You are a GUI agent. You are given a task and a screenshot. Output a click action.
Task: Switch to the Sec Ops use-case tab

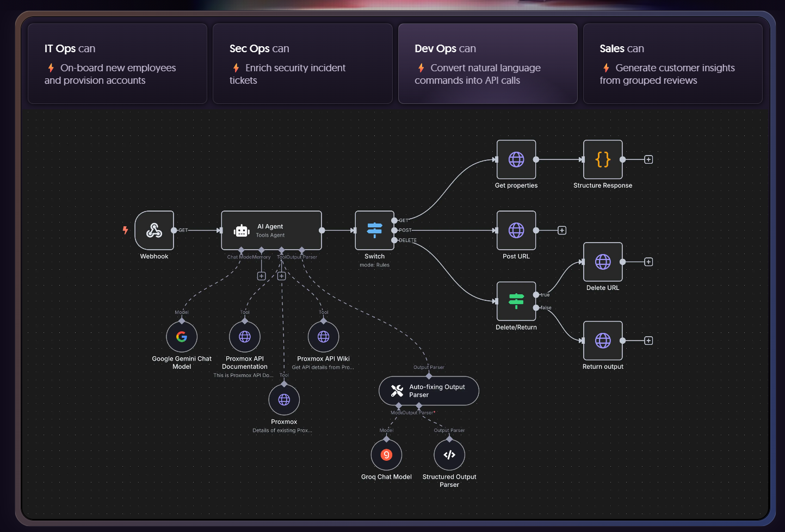click(x=302, y=64)
